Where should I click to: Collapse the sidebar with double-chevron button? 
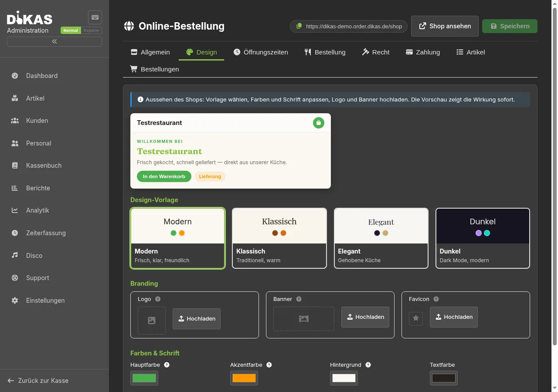[54, 41]
